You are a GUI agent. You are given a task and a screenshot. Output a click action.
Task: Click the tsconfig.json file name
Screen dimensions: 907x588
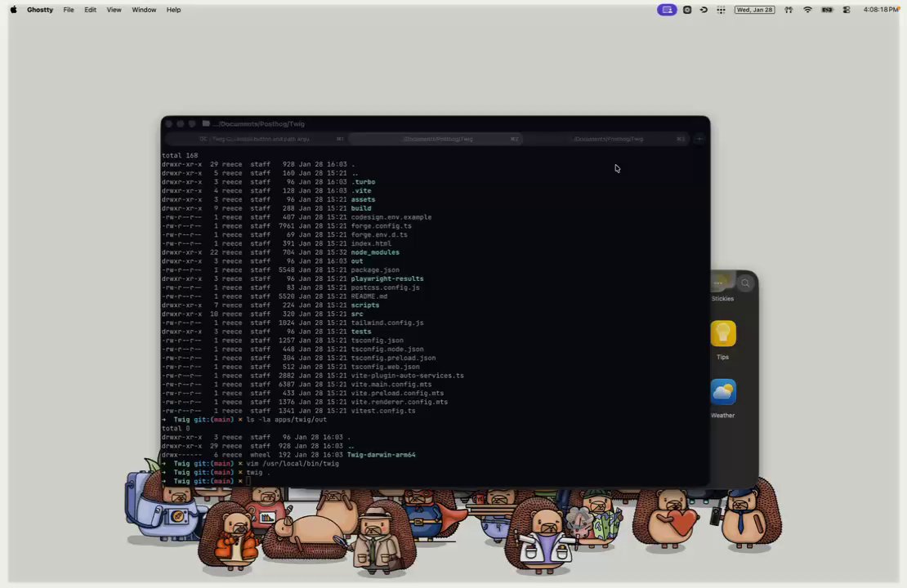378,341
